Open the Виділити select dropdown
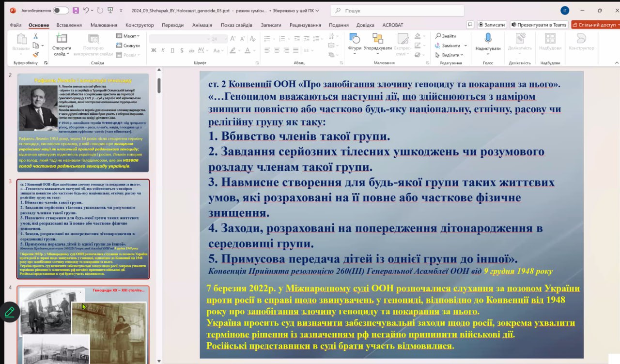 pyautogui.click(x=448, y=55)
